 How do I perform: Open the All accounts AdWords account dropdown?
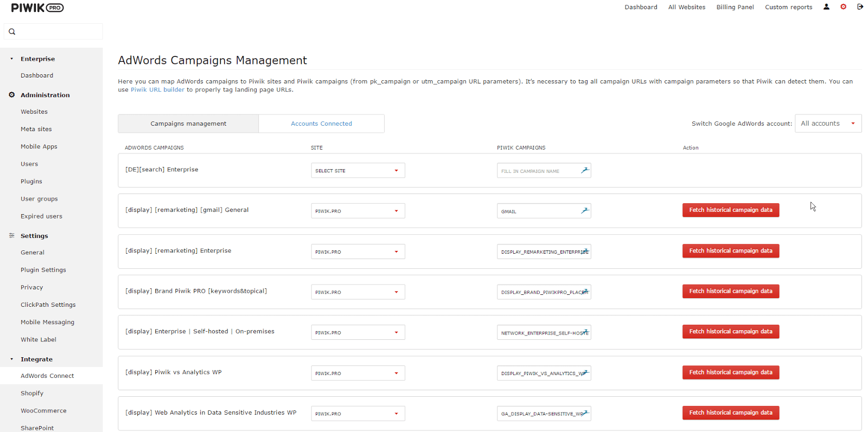tap(828, 124)
